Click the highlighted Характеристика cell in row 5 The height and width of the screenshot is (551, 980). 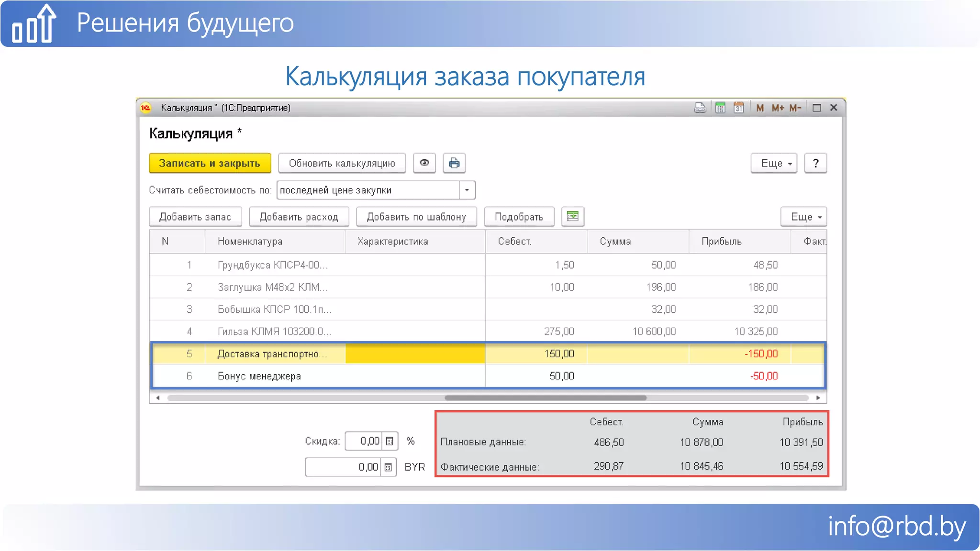coord(415,354)
